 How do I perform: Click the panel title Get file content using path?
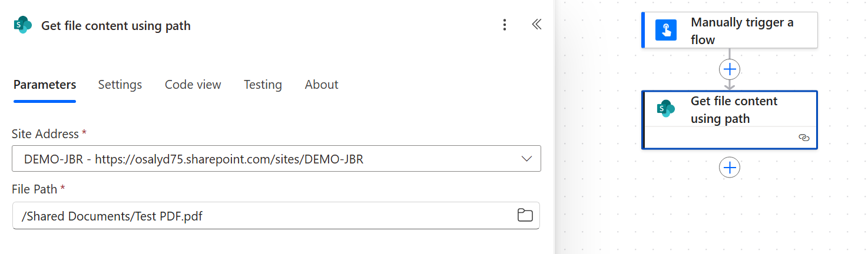click(x=116, y=26)
